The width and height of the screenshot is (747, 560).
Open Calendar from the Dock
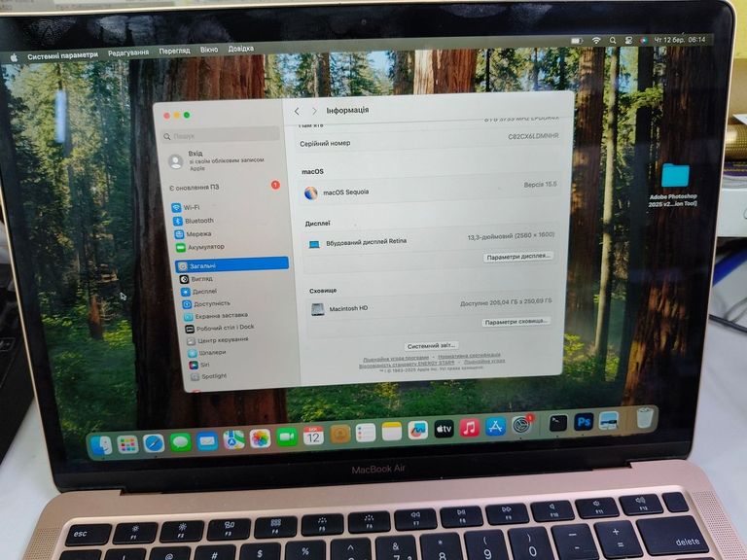tap(313, 437)
